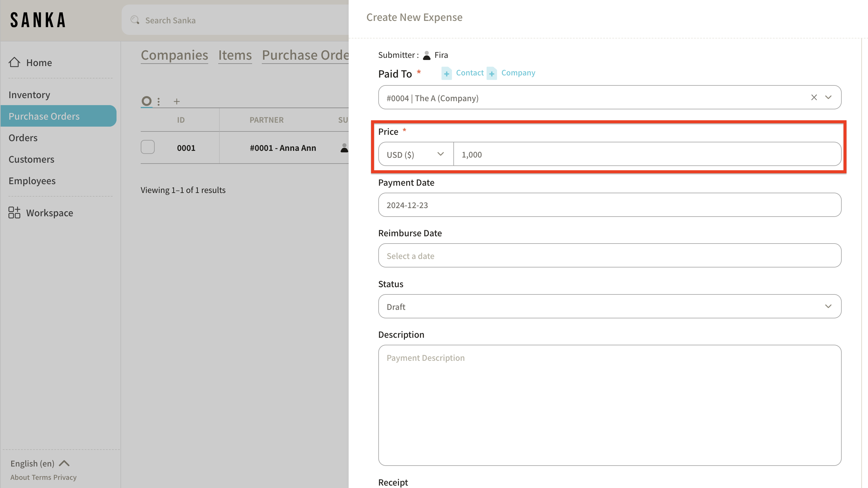Clear the Paid To selection with X

(x=814, y=98)
